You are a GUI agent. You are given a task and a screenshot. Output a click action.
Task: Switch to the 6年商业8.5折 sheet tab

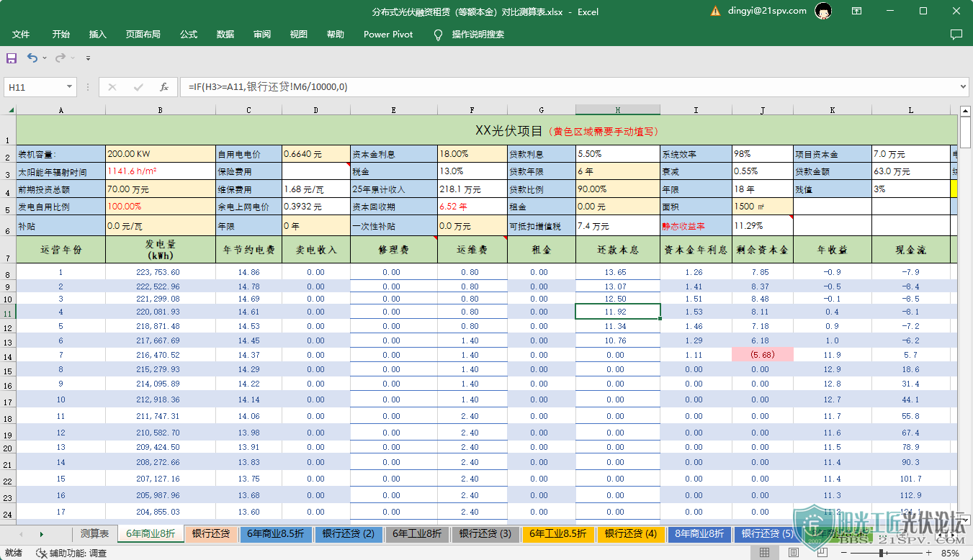tap(277, 534)
